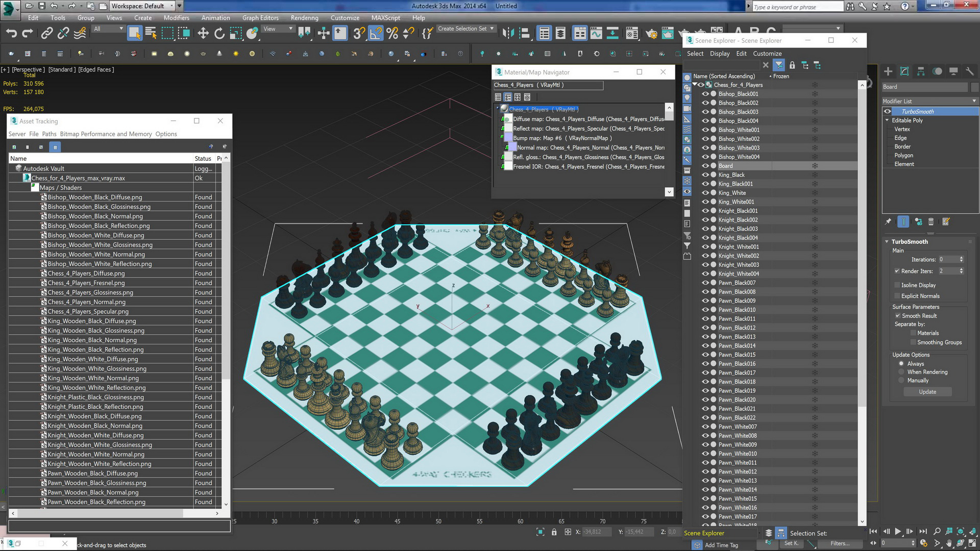
Task: Pick the Rectangular Selection Region tool
Action: [x=167, y=34]
